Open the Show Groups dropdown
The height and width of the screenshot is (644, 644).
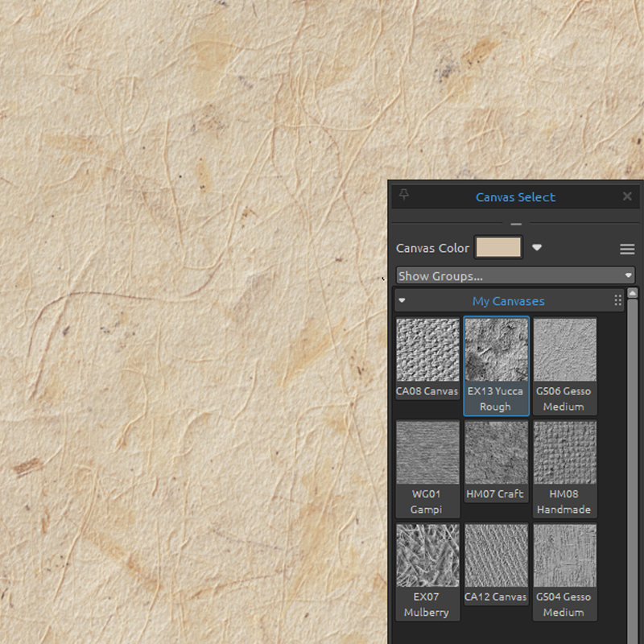(515, 275)
